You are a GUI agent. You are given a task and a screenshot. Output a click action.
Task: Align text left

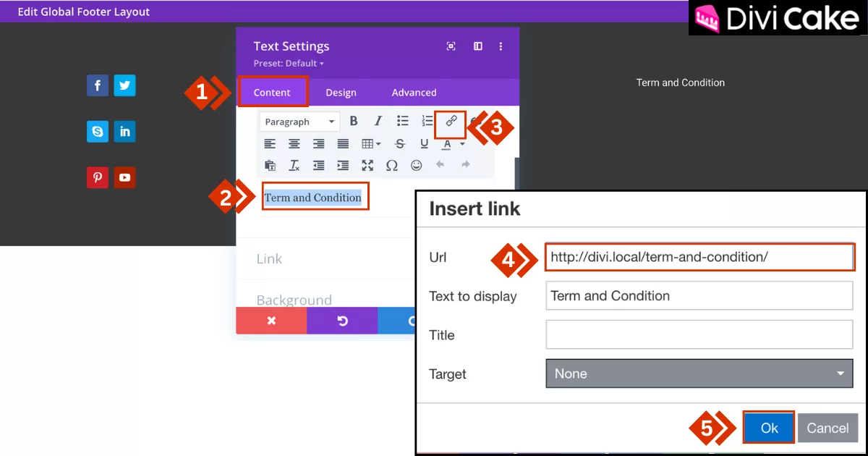[270, 144]
